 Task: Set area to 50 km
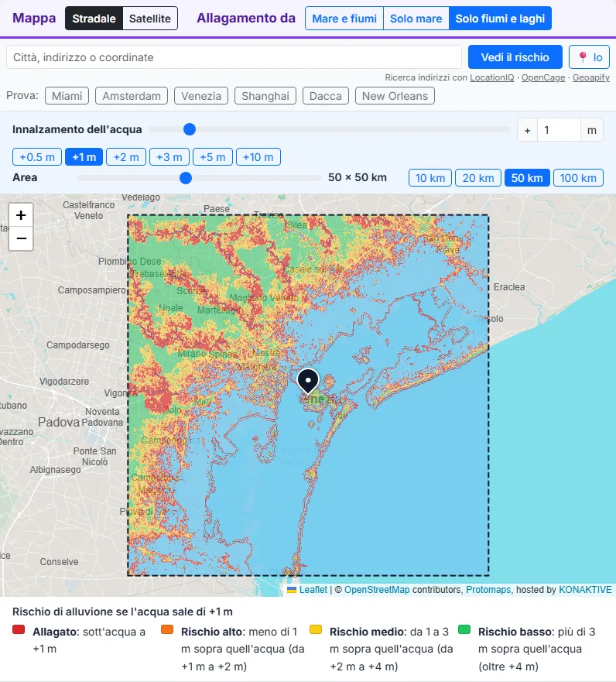pyautogui.click(x=527, y=178)
